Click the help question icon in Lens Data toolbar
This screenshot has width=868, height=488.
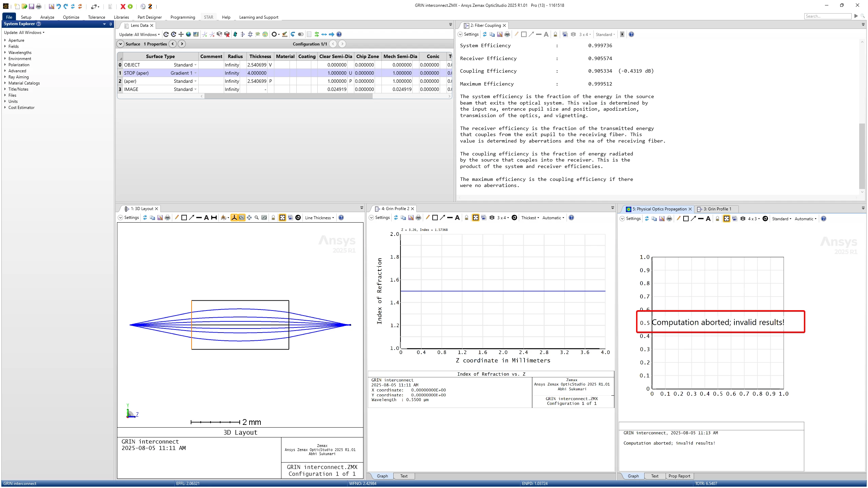coord(339,34)
